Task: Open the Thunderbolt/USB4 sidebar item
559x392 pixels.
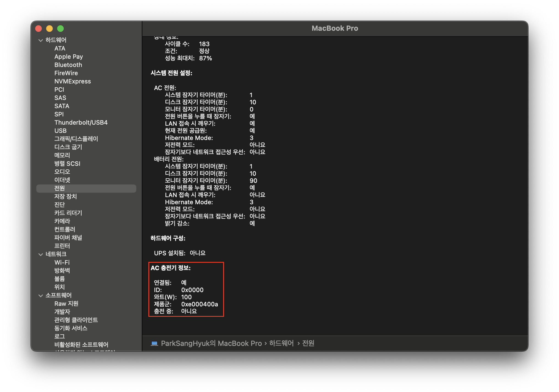Action: 81,122
